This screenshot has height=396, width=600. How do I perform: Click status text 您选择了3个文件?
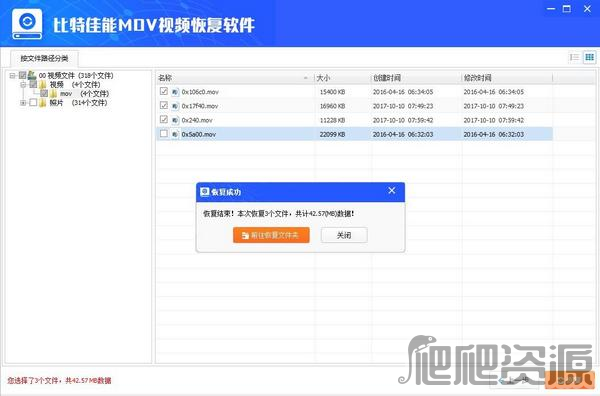point(33,380)
